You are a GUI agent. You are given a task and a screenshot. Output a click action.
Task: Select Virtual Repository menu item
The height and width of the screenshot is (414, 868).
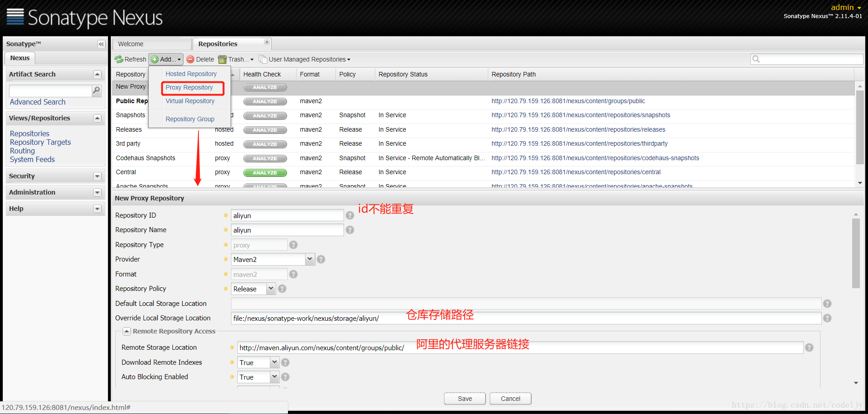(x=190, y=101)
